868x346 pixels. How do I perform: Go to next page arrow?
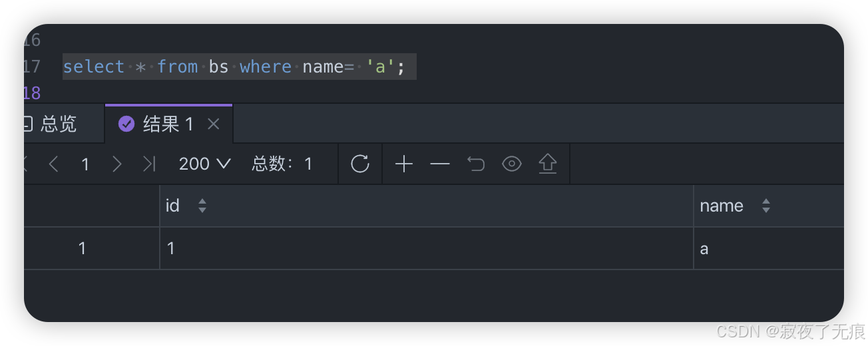(x=117, y=164)
